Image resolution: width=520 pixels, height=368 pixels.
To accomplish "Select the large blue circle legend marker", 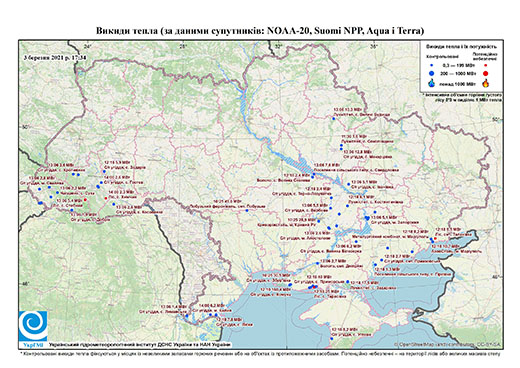I will [432, 73].
